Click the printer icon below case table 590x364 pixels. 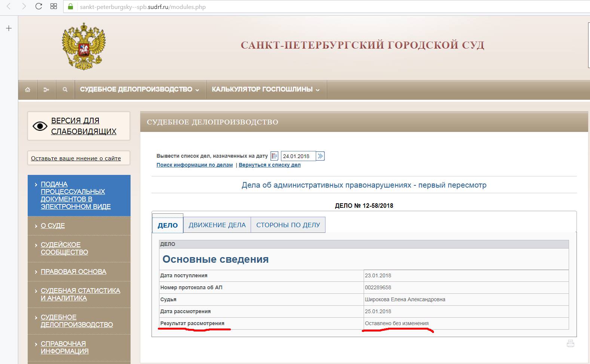[x=570, y=343]
